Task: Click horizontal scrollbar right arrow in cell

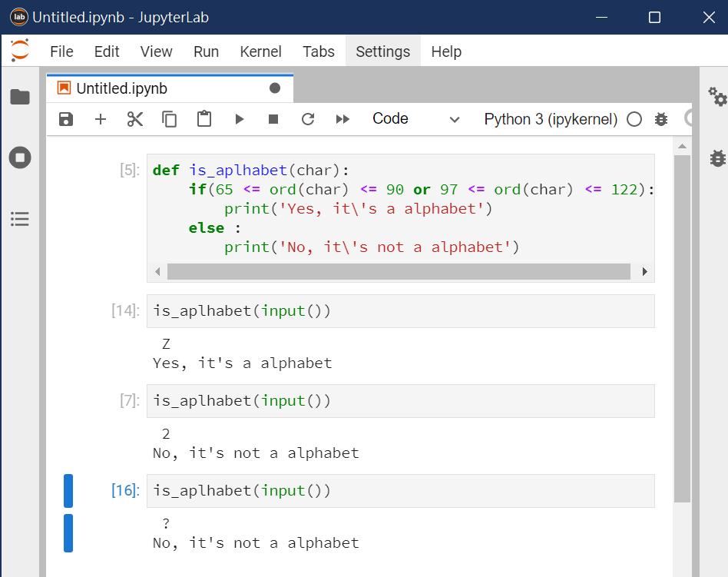Action: (645, 272)
